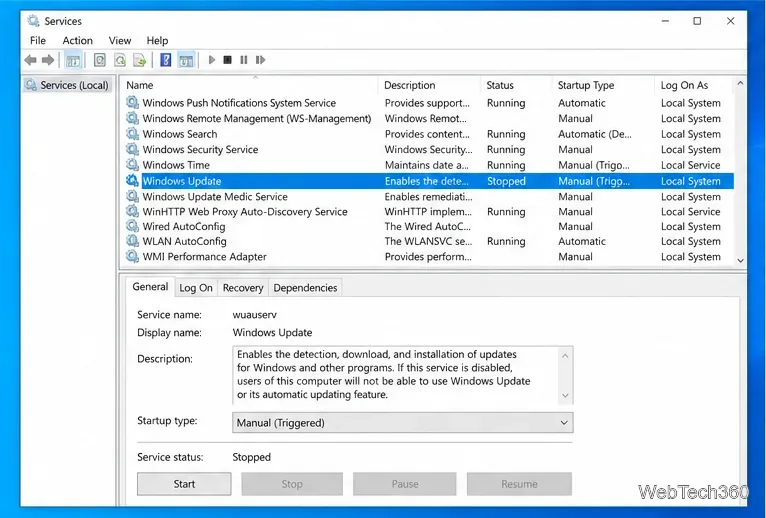Viewport: 766px width, 518px height.
Task: Click gear icon of Windows Update row
Action: (x=132, y=180)
